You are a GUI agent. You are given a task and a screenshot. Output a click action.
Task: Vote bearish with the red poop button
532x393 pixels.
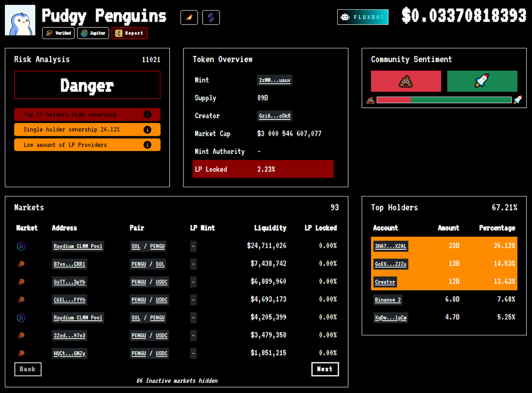point(406,81)
